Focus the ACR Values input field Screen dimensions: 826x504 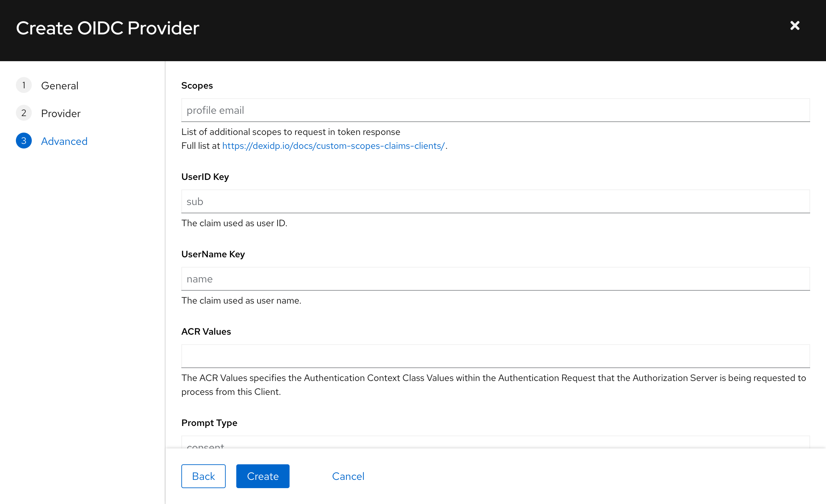(495, 356)
